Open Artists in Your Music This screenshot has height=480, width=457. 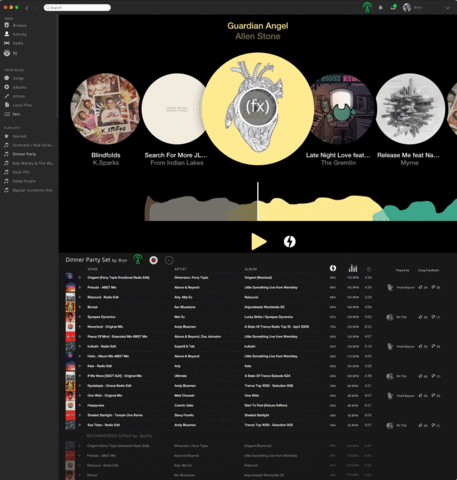(19, 96)
